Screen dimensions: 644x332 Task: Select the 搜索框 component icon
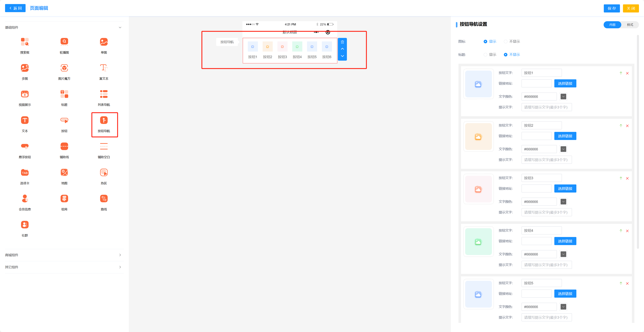[25, 42]
